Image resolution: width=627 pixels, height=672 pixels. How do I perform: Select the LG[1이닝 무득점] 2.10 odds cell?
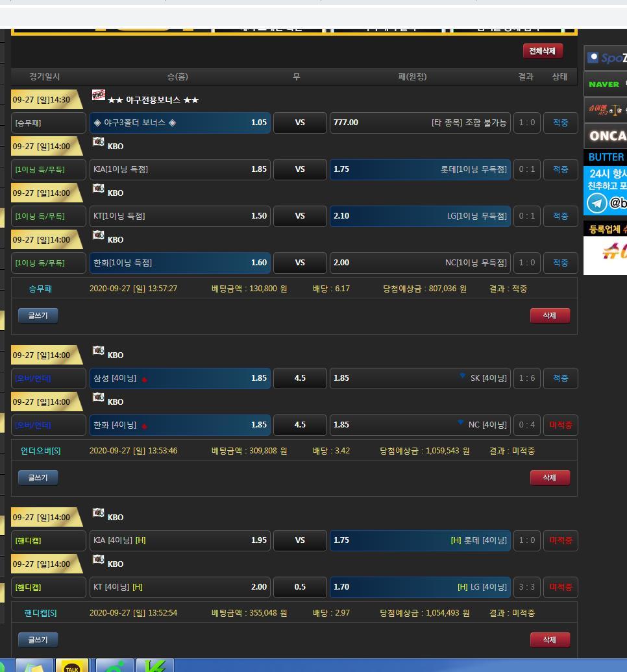coord(420,216)
